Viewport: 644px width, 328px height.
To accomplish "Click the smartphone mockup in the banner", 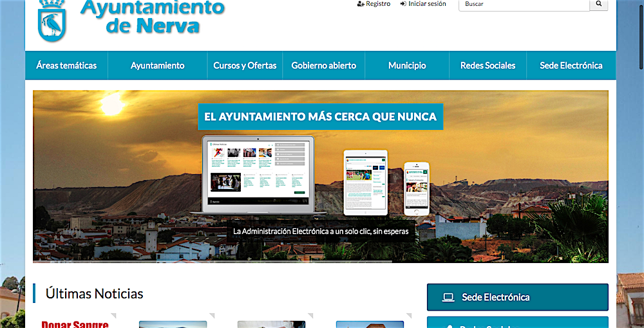I will tap(417, 188).
